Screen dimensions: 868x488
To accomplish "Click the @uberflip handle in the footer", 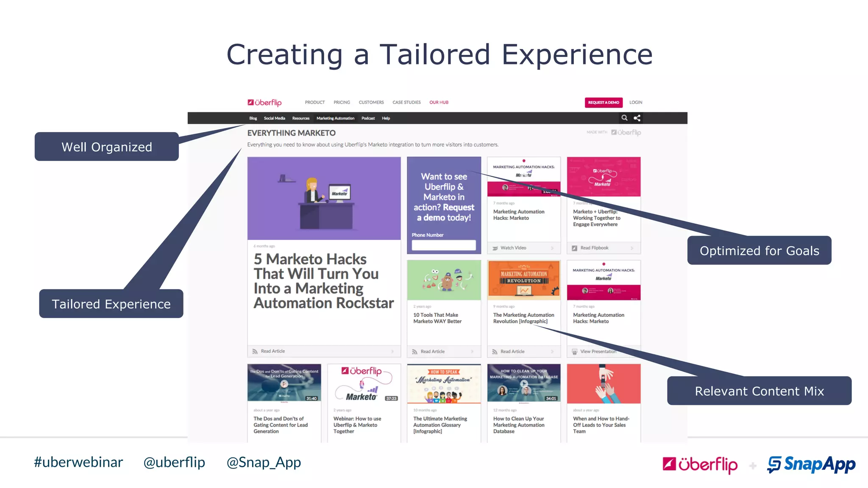I will click(174, 462).
